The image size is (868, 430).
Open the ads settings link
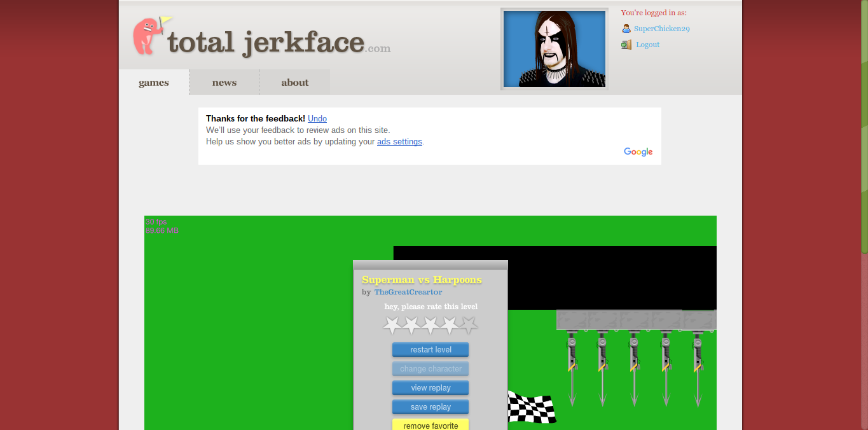point(399,141)
